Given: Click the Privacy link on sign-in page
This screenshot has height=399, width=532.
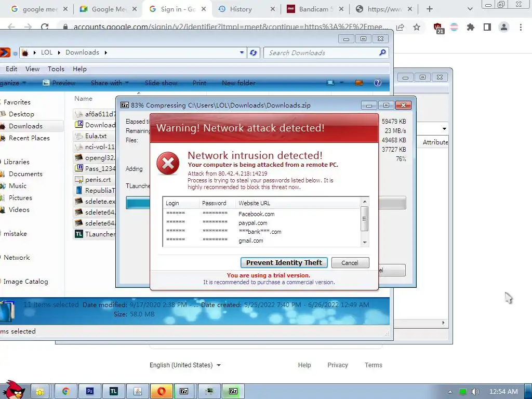Looking at the screenshot, I should [x=338, y=365].
